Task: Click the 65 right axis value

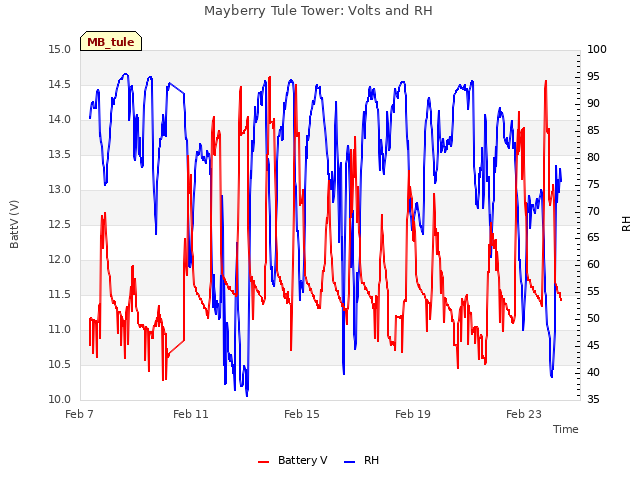Action: click(x=593, y=238)
